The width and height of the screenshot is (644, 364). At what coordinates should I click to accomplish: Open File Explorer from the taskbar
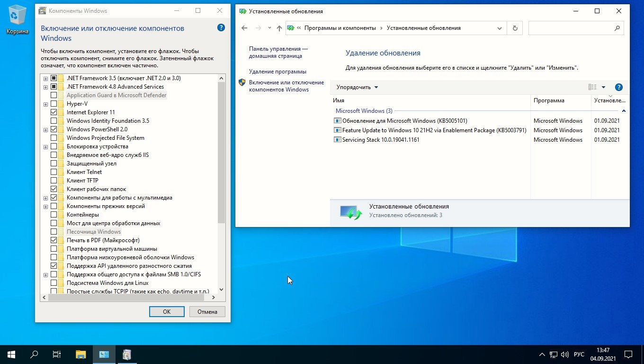[x=81, y=354]
